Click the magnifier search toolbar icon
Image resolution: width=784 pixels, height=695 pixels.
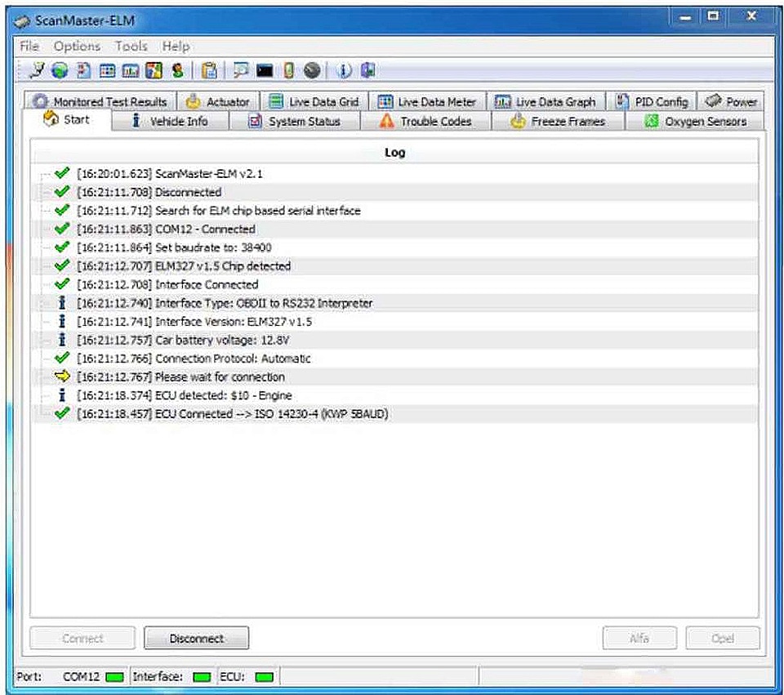tap(241, 70)
